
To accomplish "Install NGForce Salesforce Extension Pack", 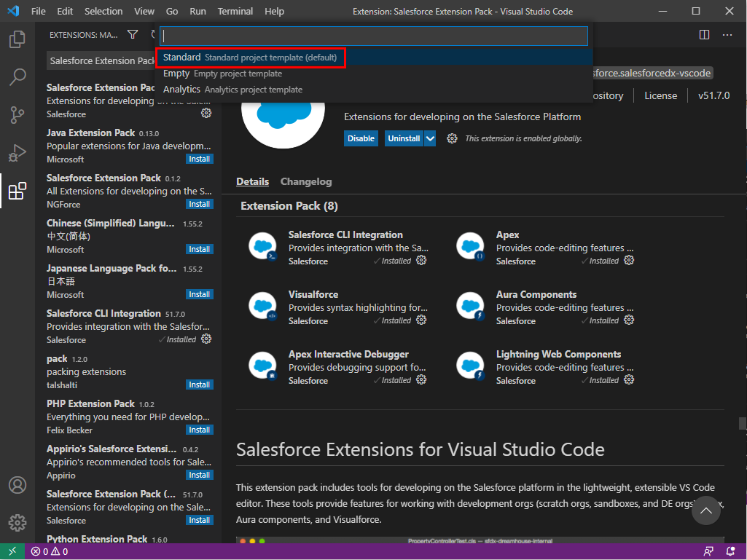I will [x=199, y=205].
